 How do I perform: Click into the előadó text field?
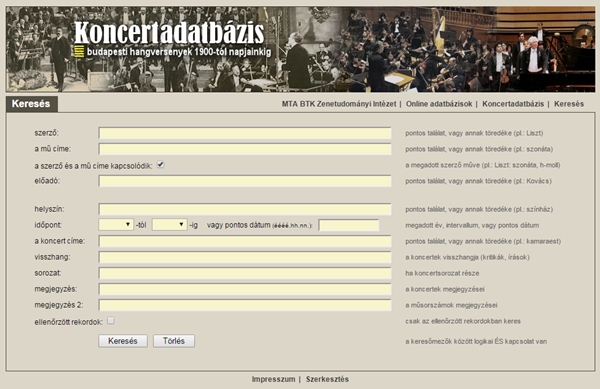click(245, 181)
